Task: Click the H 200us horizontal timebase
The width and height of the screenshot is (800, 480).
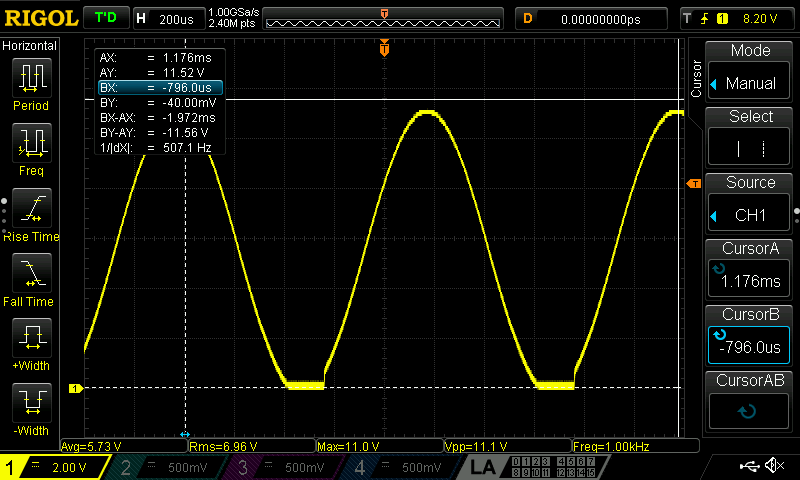Action: (168, 19)
